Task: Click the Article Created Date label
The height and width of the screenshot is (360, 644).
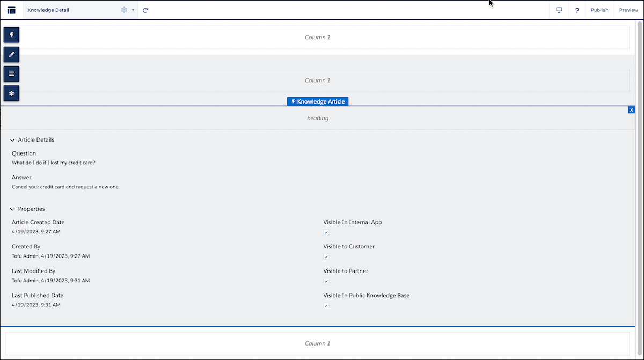Action: click(38, 222)
